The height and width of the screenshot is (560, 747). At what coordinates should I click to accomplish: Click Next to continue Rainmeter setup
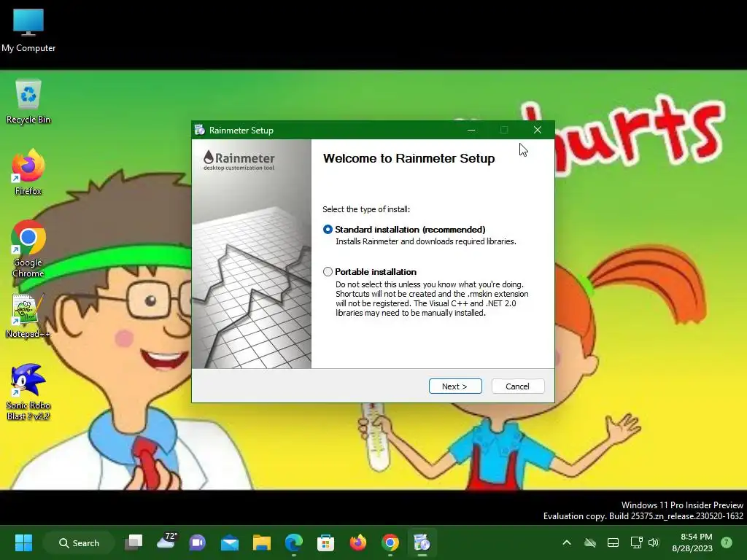[x=455, y=386]
